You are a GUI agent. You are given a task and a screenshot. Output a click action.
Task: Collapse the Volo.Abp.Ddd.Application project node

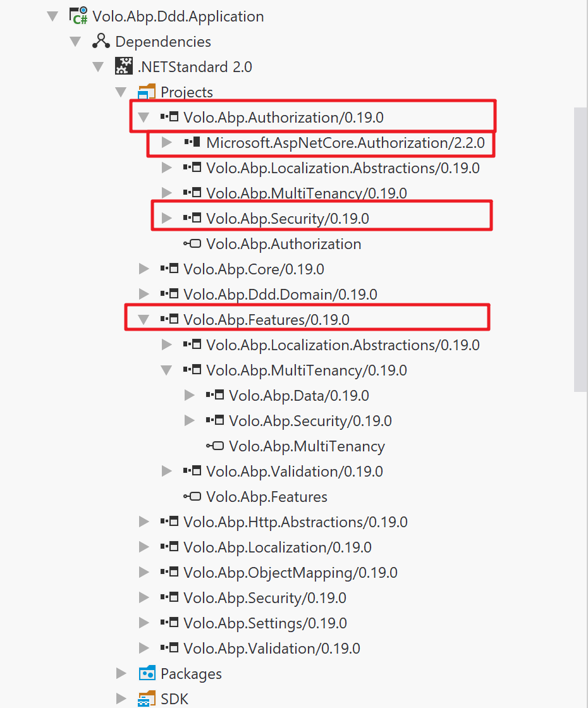coord(52,16)
